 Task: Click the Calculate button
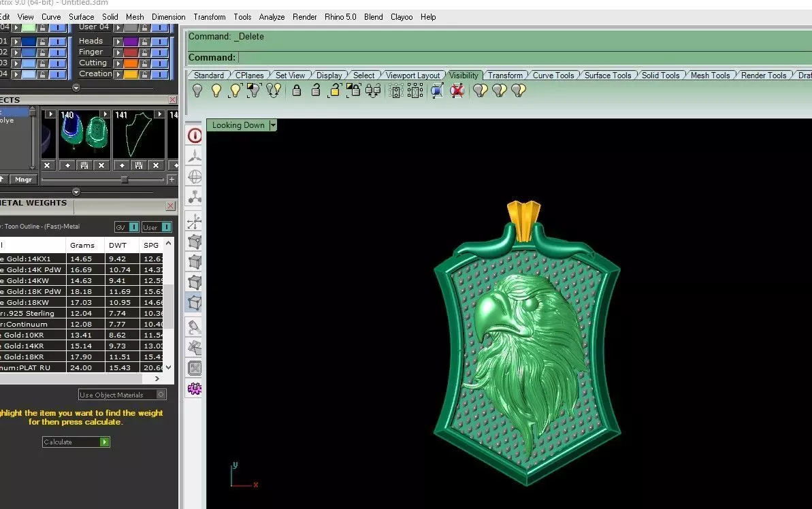tap(76, 442)
